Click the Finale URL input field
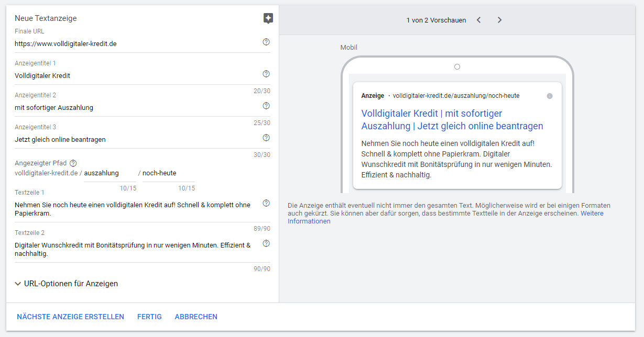Viewport: 644px width, 337px height. (x=136, y=43)
